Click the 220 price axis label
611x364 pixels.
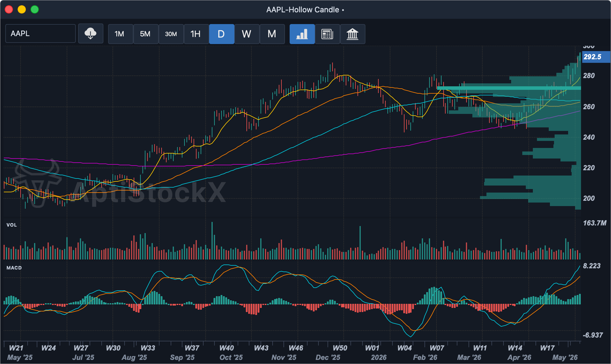(x=589, y=168)
